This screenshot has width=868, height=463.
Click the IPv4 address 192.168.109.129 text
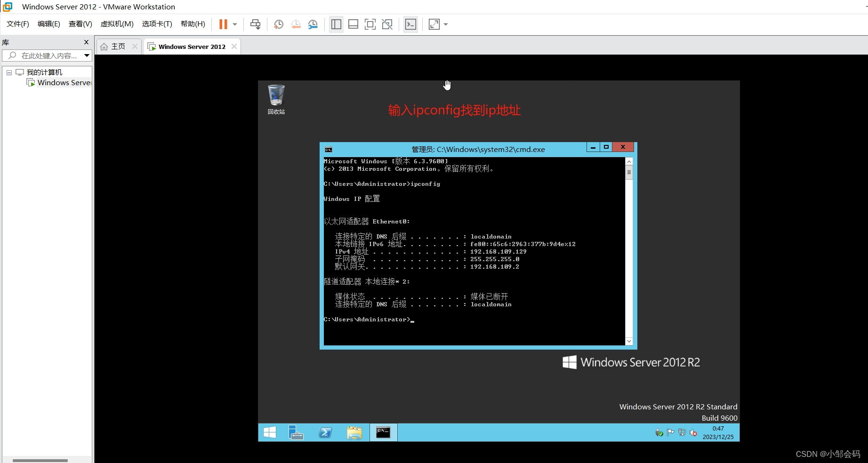[498, 252]
